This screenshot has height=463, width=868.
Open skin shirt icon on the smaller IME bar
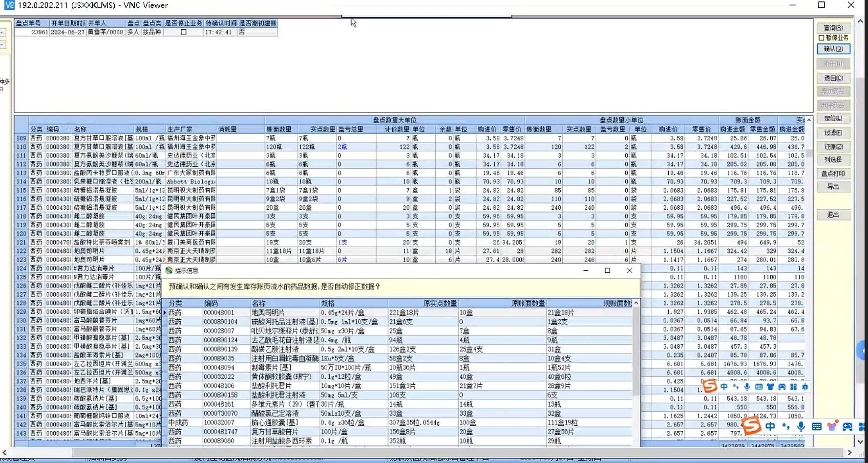(770, 387)
